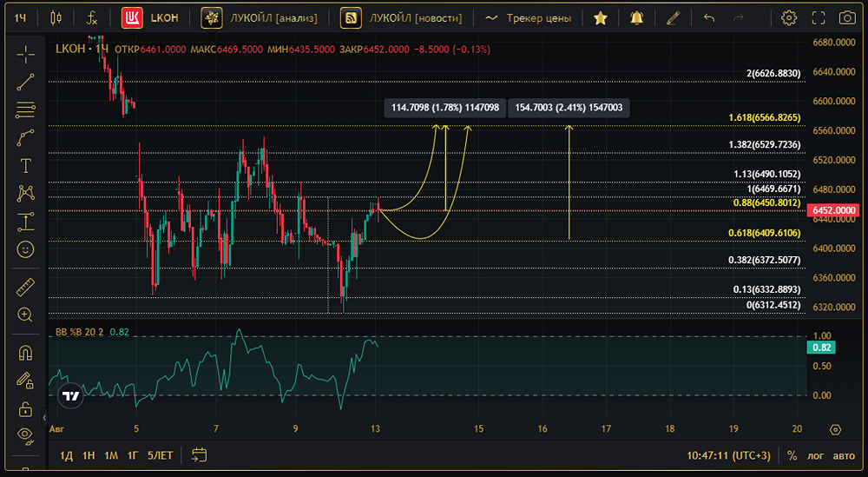868x477 pixels.
Task: Open ЛУКОЙЛ [анализ] tab
Action: tap(259, 18)
